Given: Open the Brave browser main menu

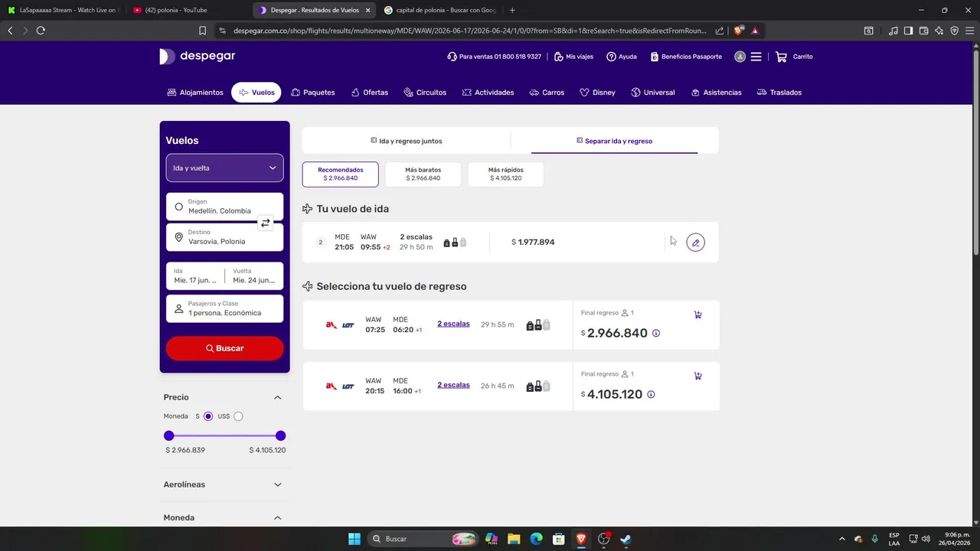Looking at the screenshot, I should (969, 31).
